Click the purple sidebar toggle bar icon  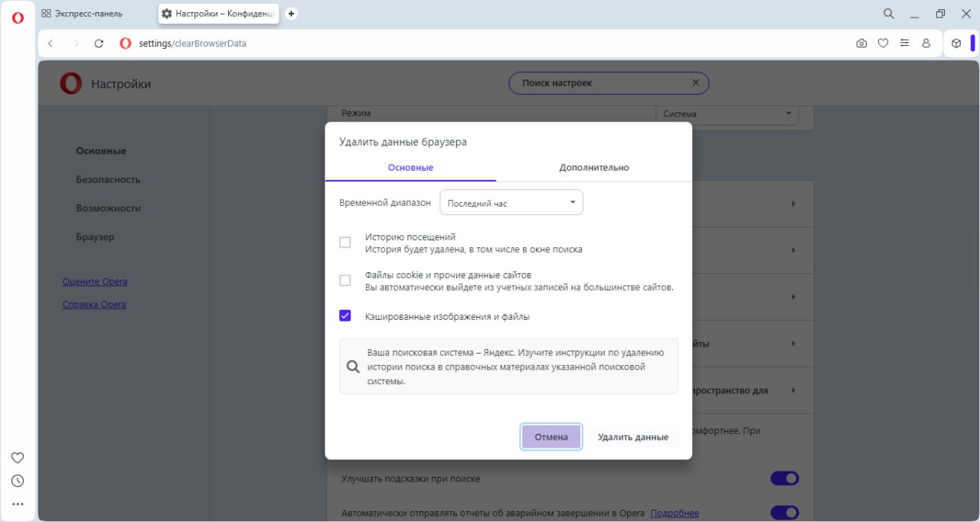[x=973, y=44]
